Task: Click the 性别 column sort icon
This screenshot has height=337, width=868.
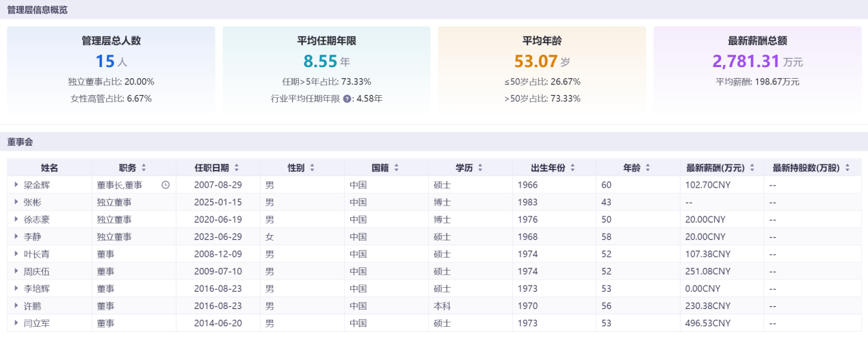Action: click(x=312, y=168)
